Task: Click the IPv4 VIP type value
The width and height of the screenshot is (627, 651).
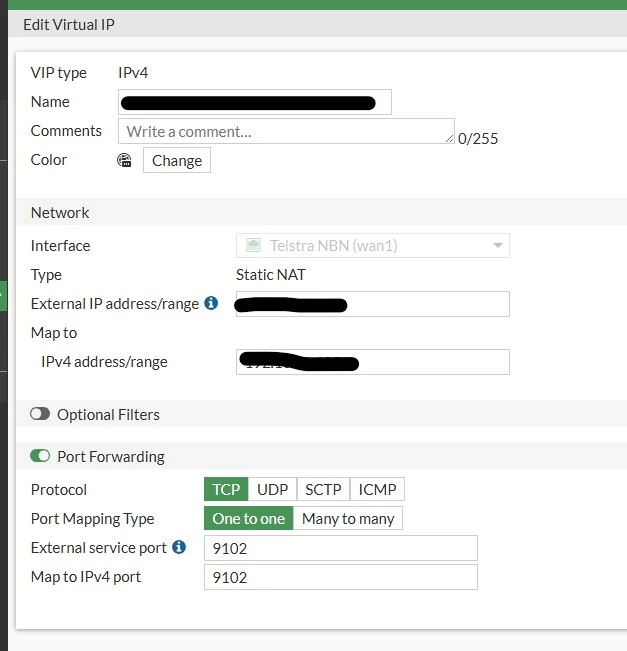Action: tap(133, 73)
